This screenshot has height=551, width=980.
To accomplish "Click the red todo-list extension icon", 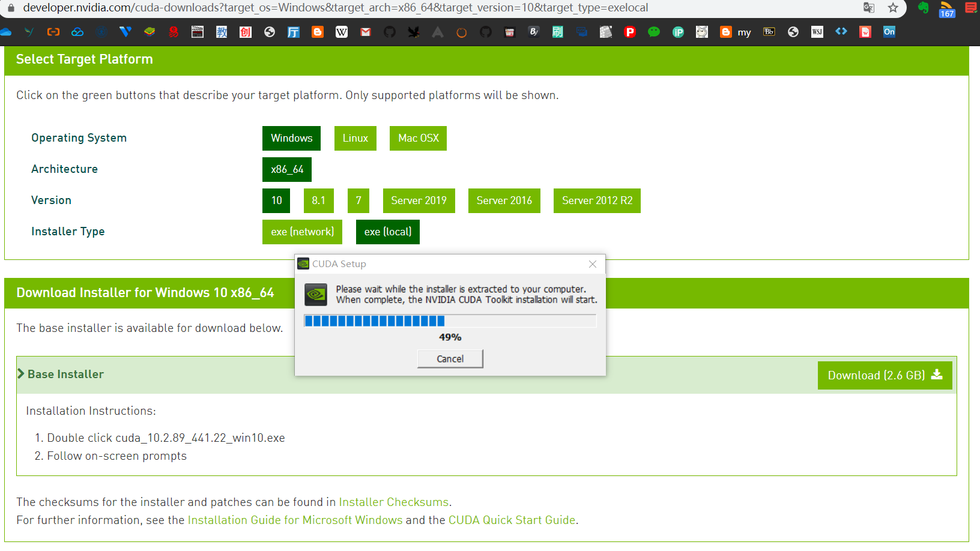I will click(x=971, y=8).
